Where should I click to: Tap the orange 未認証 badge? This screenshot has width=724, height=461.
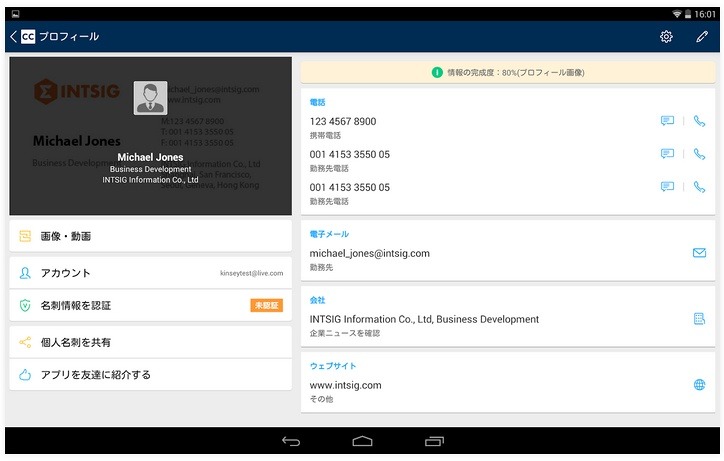[x=266, y=305]
